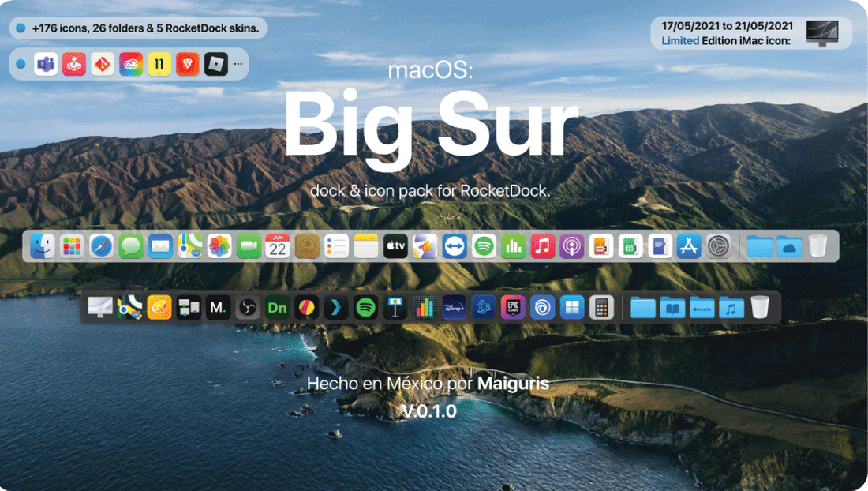The image size is (868, 491).
Task: Click the iMac icon in dark dock
Action: coord(100,307)
